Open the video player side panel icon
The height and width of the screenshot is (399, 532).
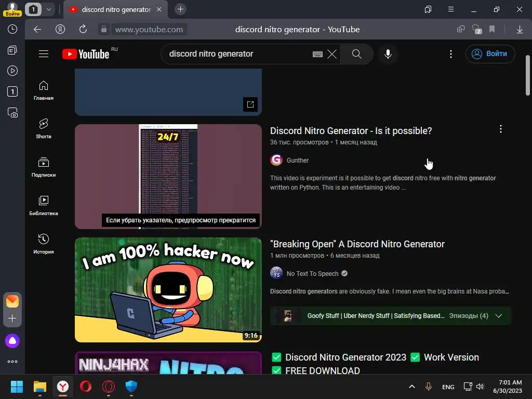point(12,71)
